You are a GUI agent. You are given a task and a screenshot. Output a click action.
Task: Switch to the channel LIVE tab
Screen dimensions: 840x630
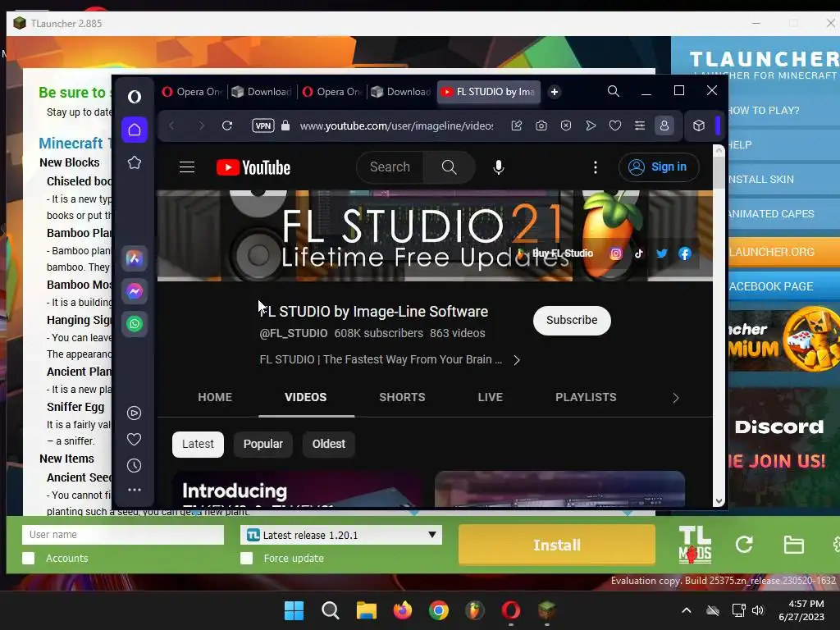pos(491,398)
